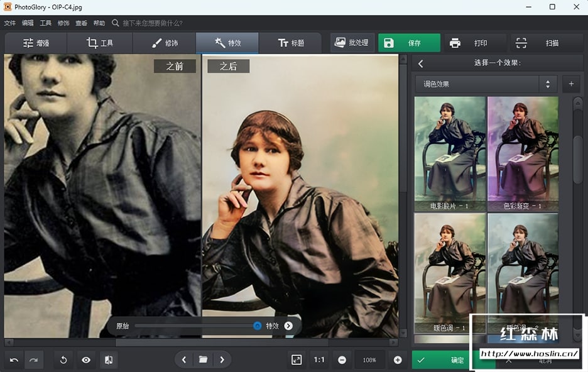Click the undo arrow icon
The width and height of the screenshot is (588, 372).
point(14,360)
